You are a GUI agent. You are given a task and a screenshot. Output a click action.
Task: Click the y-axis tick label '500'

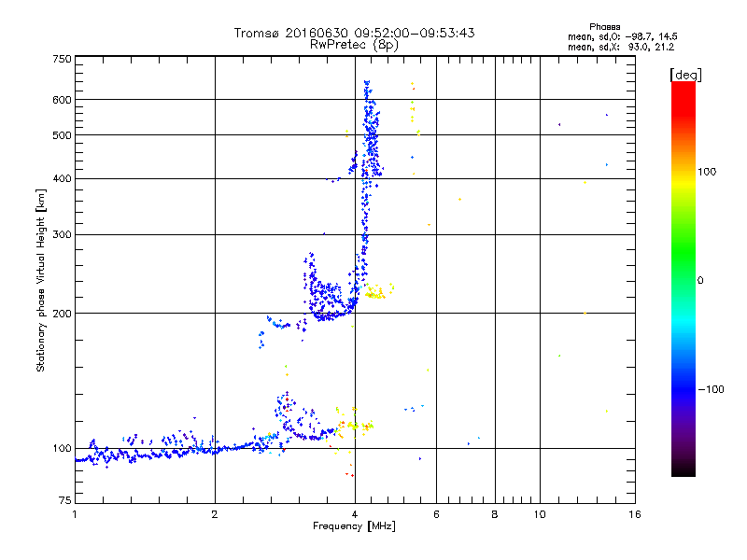coord(62,135)
